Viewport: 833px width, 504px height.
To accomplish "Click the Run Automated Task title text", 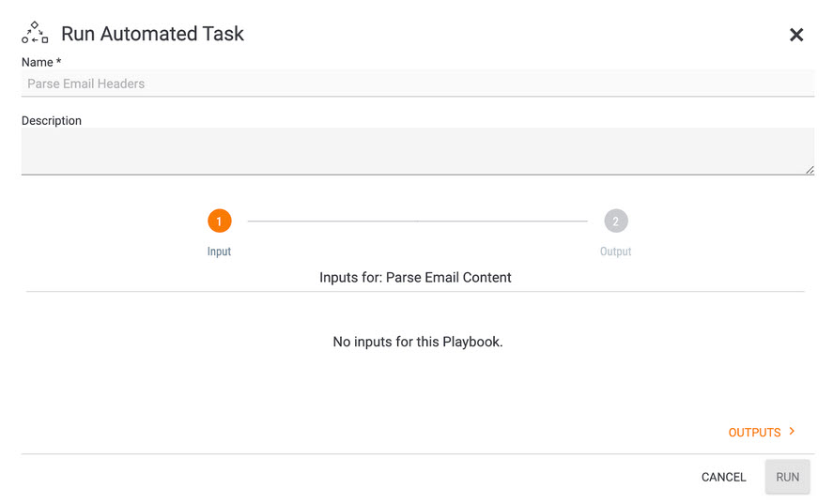I will click(x=152, y=34).
